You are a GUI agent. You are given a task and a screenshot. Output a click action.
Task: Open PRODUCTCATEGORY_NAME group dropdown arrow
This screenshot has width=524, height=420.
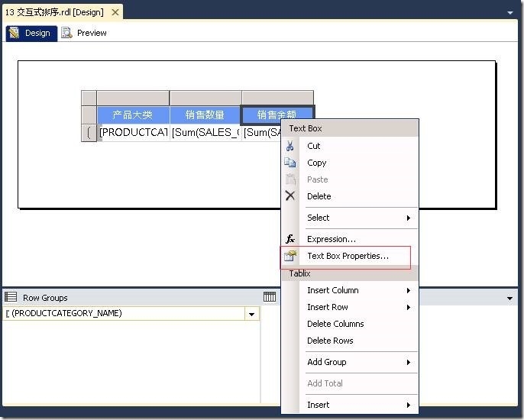(x=251, y=314)
